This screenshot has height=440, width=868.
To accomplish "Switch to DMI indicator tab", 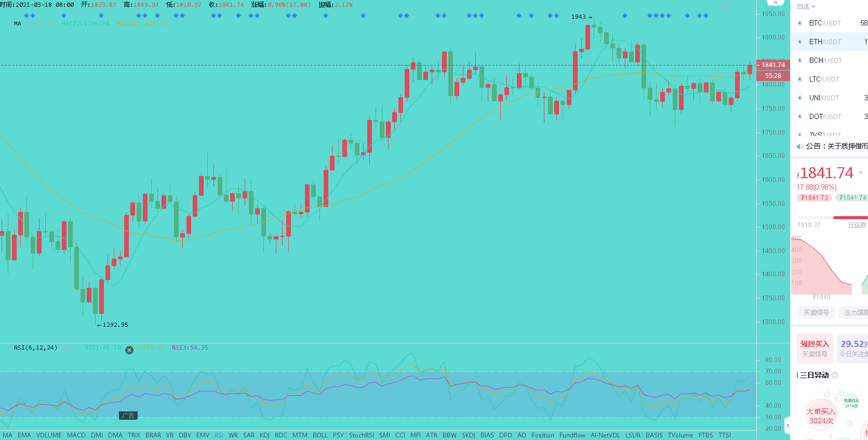I will (x=97, y=435).
